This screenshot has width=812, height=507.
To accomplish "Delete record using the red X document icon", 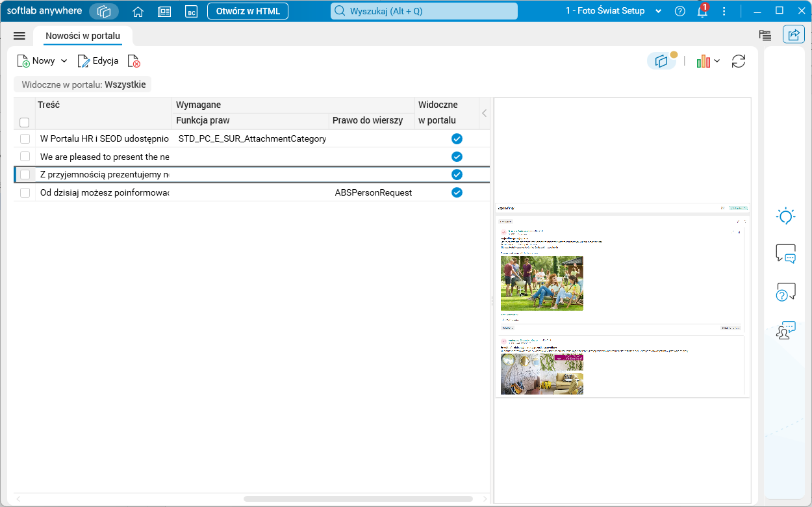I will tap(134, 61).
